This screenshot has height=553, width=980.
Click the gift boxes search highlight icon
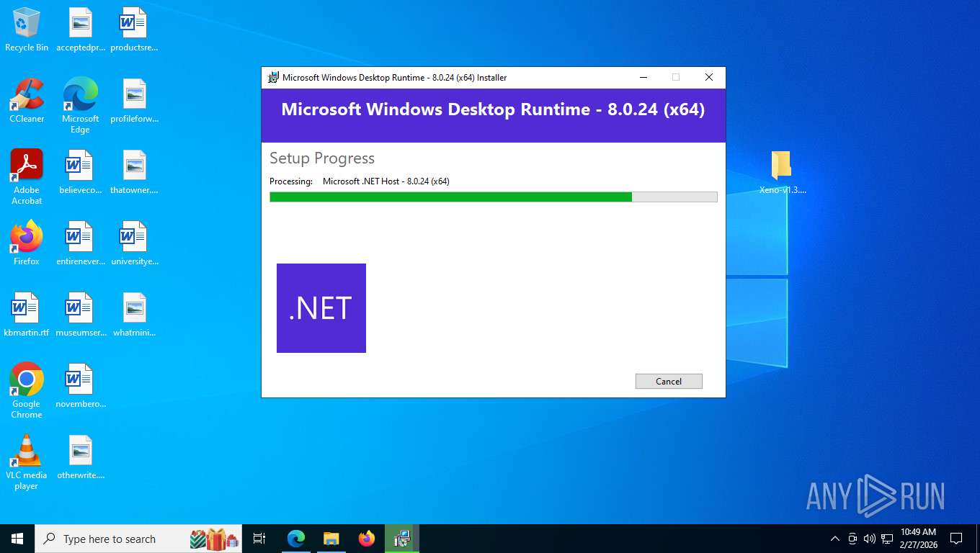tap(215, 539)
